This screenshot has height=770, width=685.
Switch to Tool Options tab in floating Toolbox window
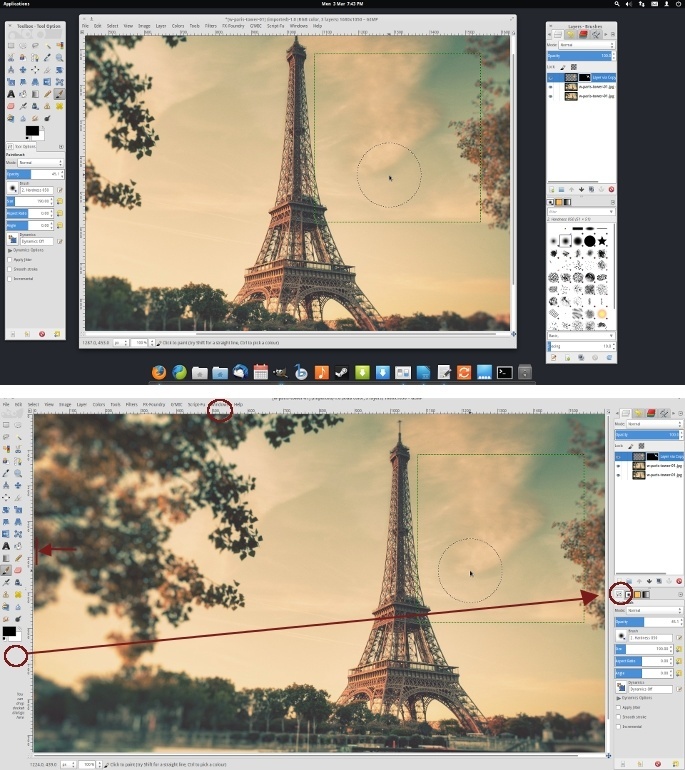22,146
